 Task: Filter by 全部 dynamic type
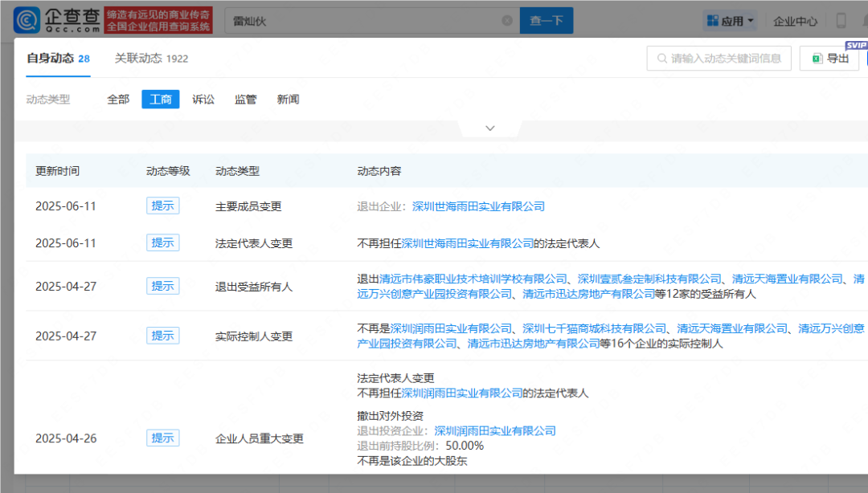click(118, 99)
